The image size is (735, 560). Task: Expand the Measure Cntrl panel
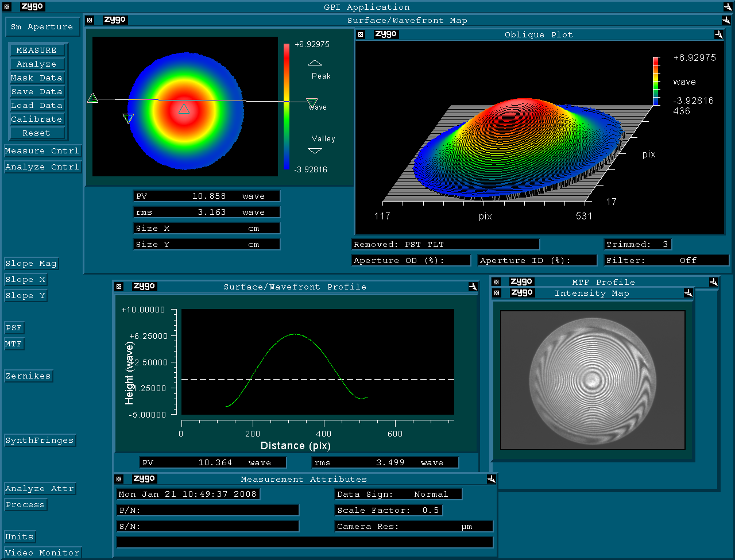coord(42,150)
